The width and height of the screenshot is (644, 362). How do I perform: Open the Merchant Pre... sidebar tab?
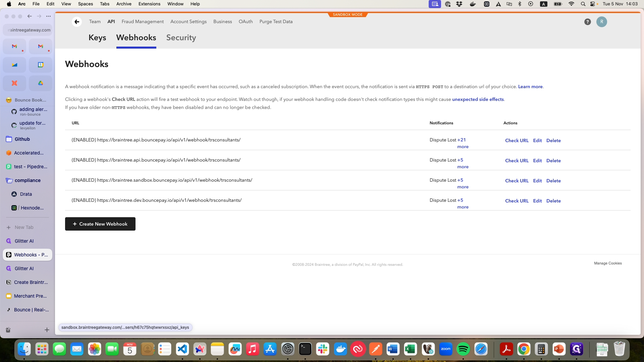click(28, 296)
